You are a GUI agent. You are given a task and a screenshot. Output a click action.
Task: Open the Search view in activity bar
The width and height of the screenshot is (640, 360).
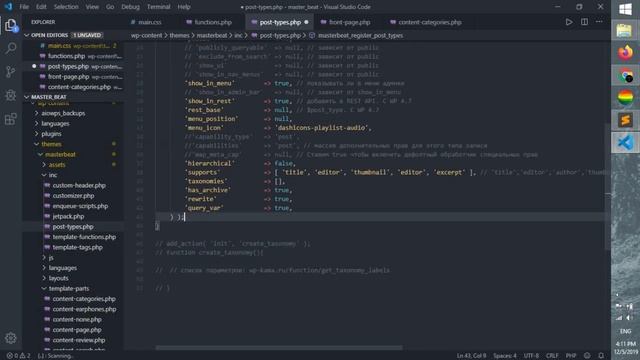11,49
